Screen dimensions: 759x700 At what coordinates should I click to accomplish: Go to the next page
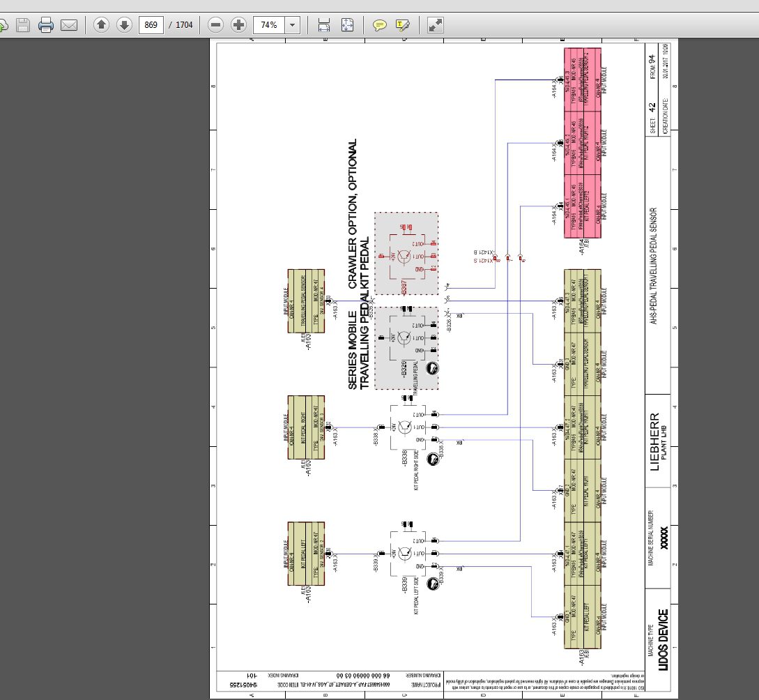[124, 24]
